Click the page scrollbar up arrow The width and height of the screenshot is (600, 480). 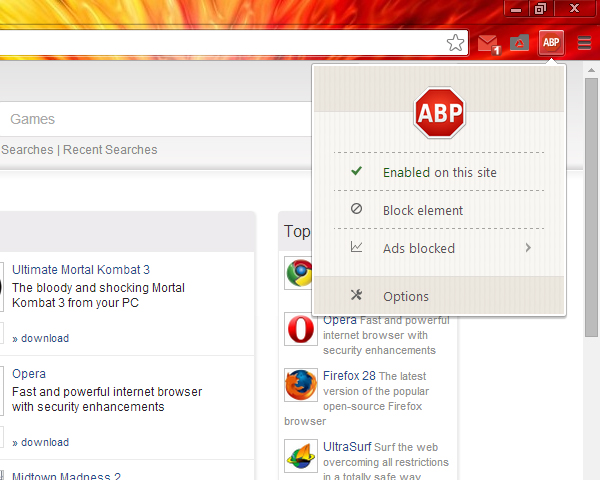(591, 70)
